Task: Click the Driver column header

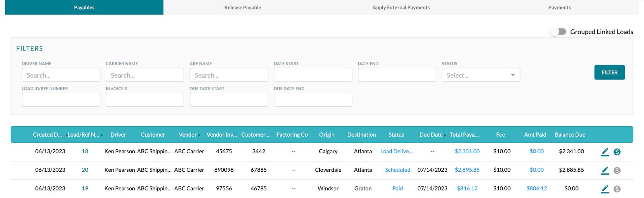Action: [x=118, y=135]
